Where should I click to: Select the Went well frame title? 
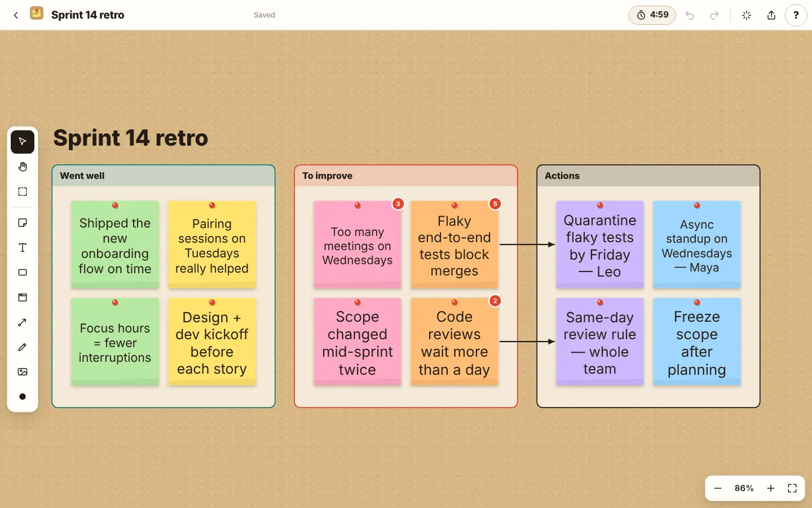pos(82,176)
